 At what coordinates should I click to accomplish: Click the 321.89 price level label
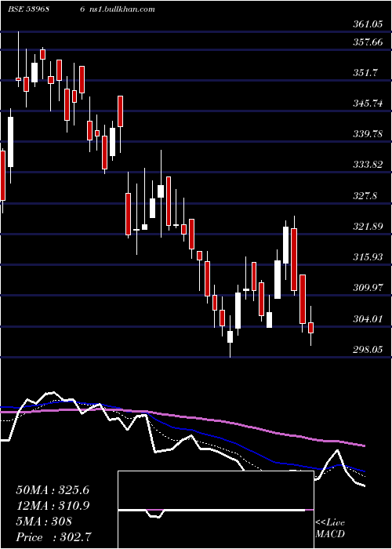click(x=367, y=227)
